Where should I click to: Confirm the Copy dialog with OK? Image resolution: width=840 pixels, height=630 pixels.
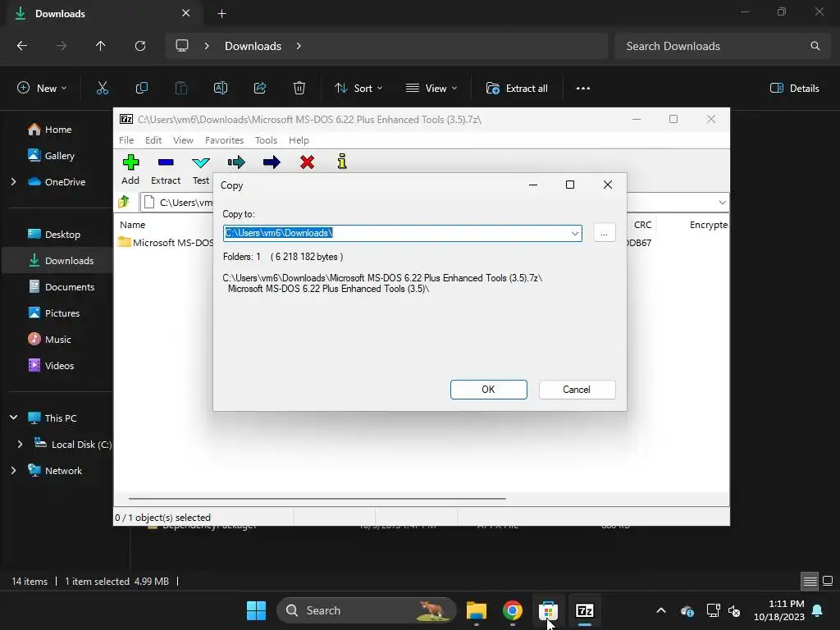coord(489,390)
